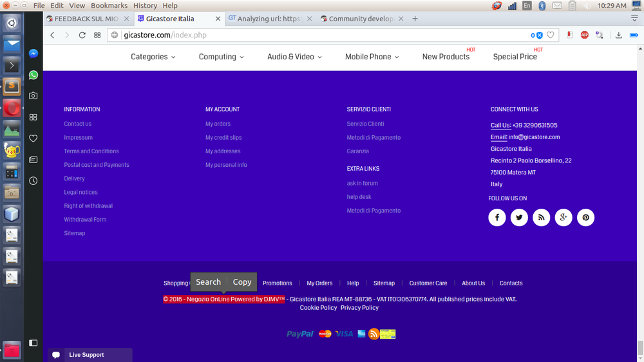Expand the Mobile Phone dropdown menu
The image size is (644, 362).
372,57
